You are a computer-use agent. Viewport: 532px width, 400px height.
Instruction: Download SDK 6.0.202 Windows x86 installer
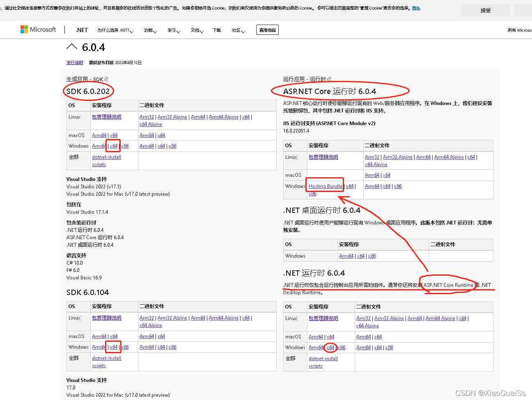tap(125, 146)
